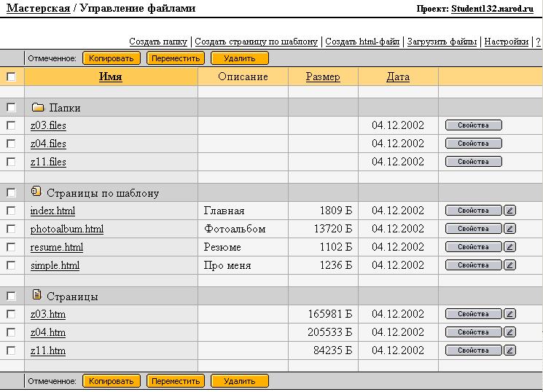Click the edit pencil icon for z03.htm
The height and width of the screenshot is (392, 543).
[509, 314]
